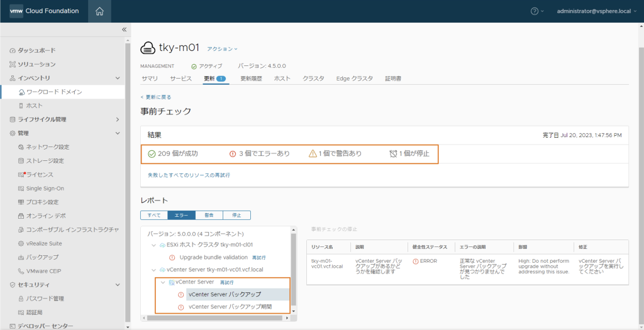Select the 更新 tab with badge
The height and width of the screenshot is (330, 644).
[x=215, y=79]
